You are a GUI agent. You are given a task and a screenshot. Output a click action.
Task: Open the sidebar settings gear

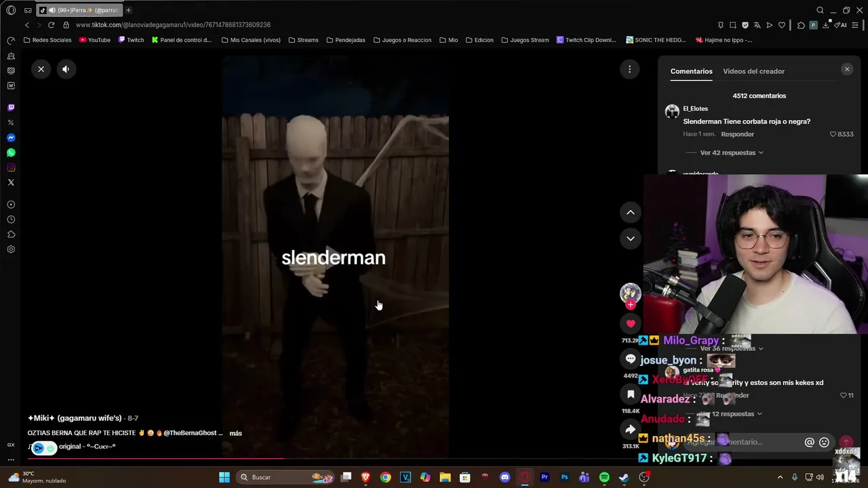(x=11, y=249)
